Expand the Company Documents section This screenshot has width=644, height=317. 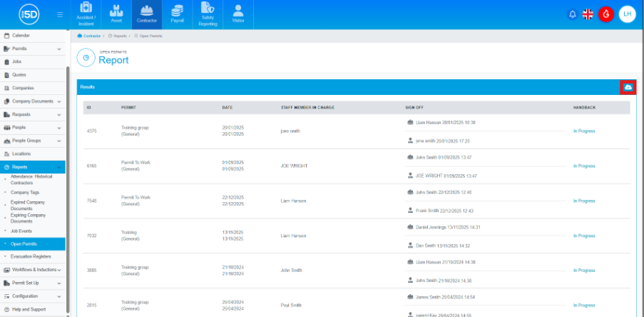58,101
